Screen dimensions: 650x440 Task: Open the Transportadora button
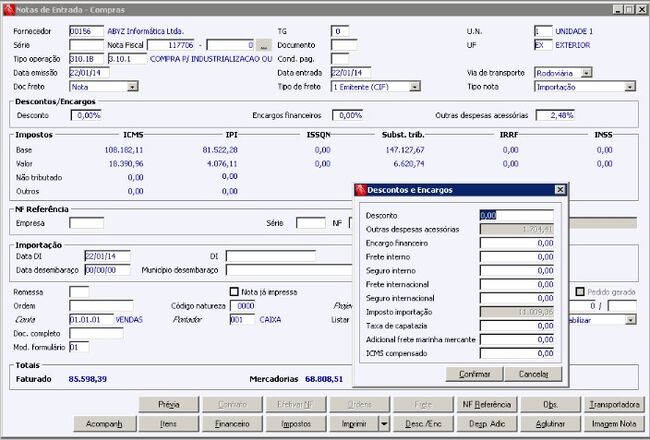pyautogui.click(x=614, y=404)
